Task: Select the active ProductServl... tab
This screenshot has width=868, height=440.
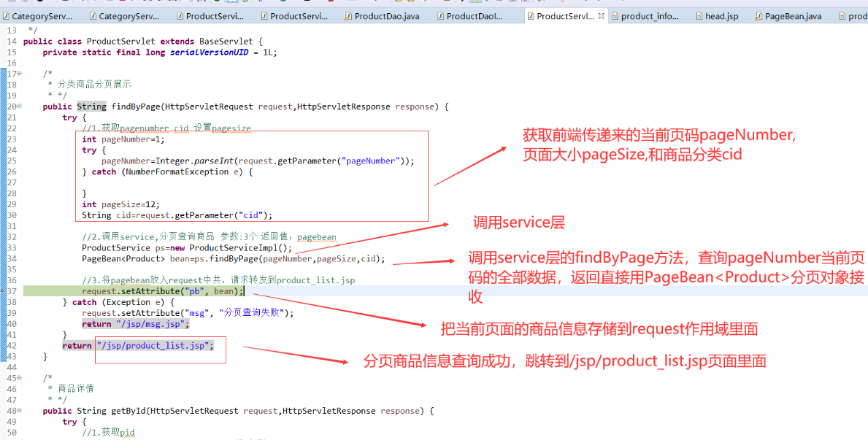Action: click(565, 16)
